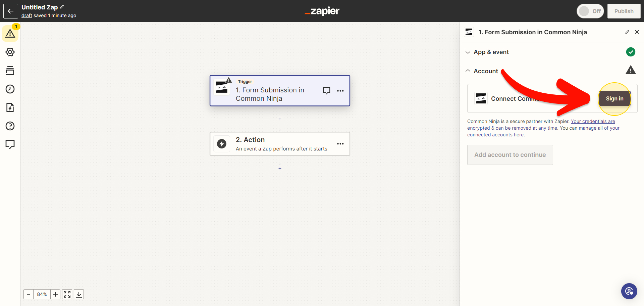Collapse the Account section
Viewport: 644px width, 306px height.
(486, 71)
